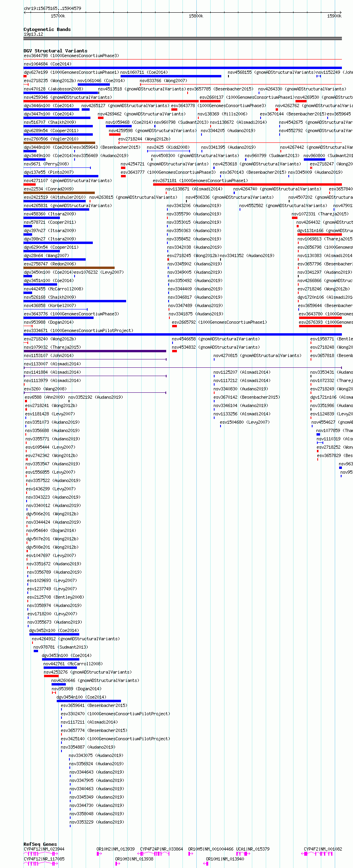The height and width of the screenshot is (868, 353).
Task: Open esv2125708 (Bentley2008) variant
Action: [x=56, y=597]
